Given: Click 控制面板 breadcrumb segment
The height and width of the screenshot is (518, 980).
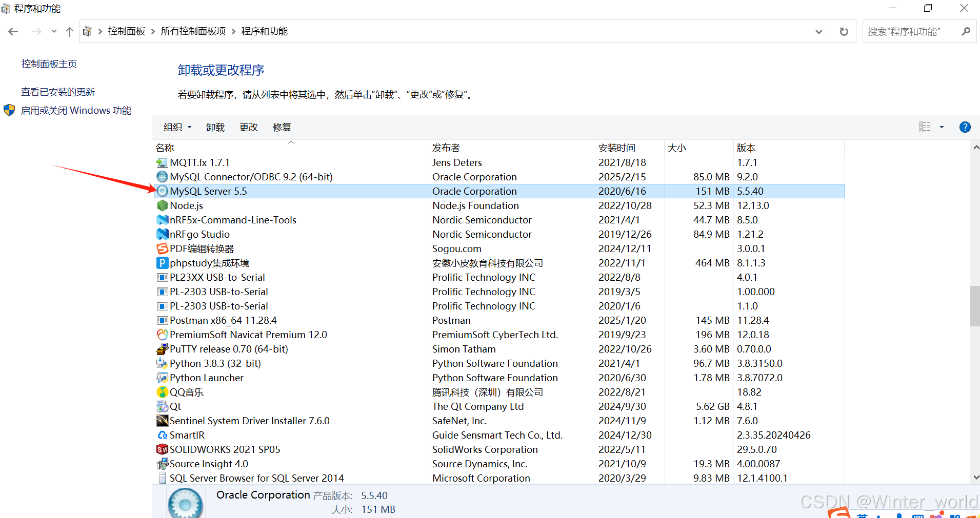Looking at the screenshot, I should [x=127, y=32].
